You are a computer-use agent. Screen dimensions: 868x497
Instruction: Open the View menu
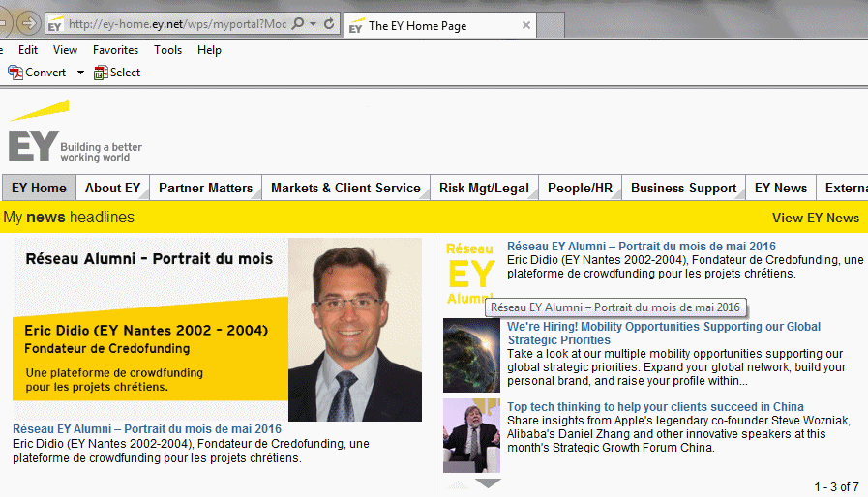click(65, 50)
